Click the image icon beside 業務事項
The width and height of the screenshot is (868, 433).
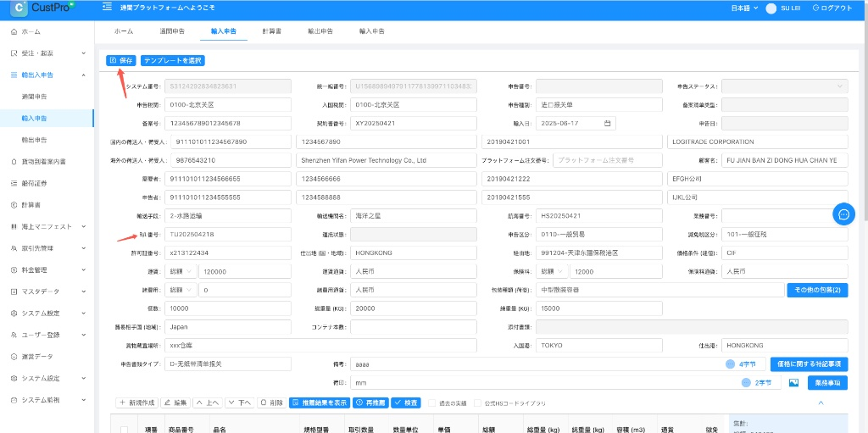coord(793,383)
